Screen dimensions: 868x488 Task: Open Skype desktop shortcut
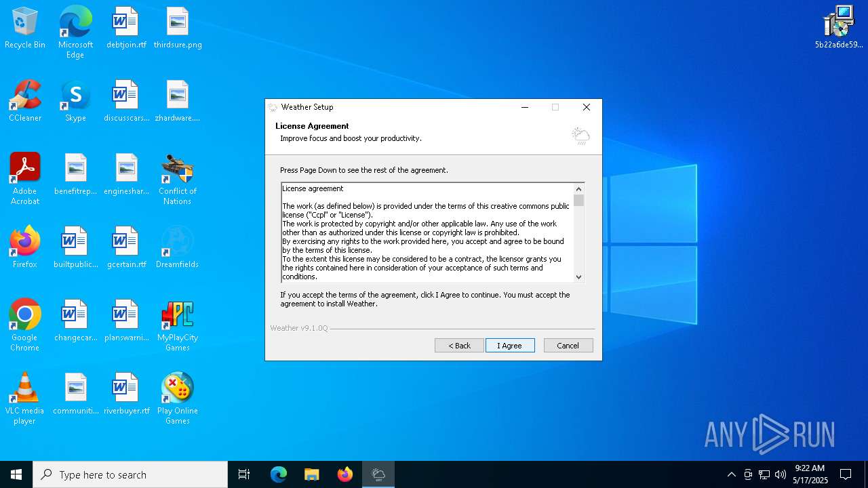tap(75, 101)
